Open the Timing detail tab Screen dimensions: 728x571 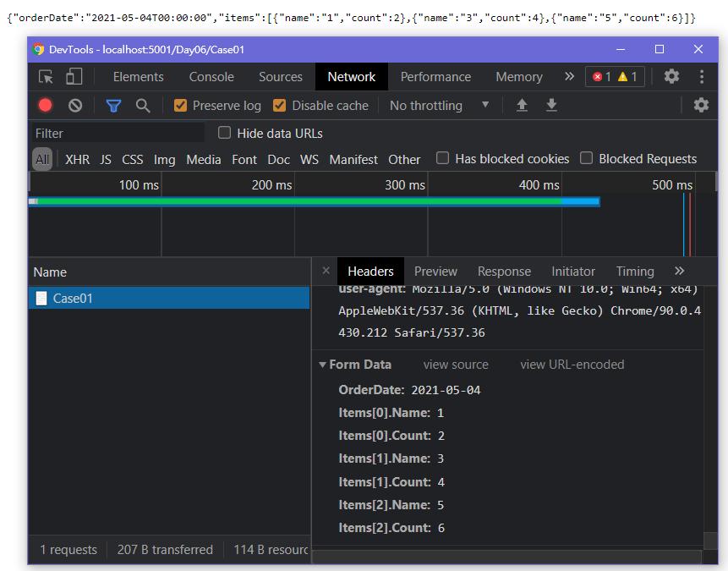click(635, 272)
